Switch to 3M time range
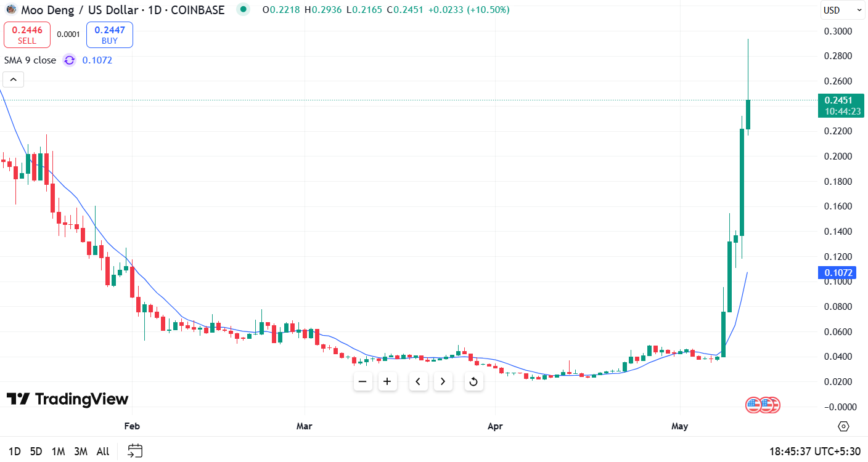This screenshot has width=868, height=462. pos(81,452)
